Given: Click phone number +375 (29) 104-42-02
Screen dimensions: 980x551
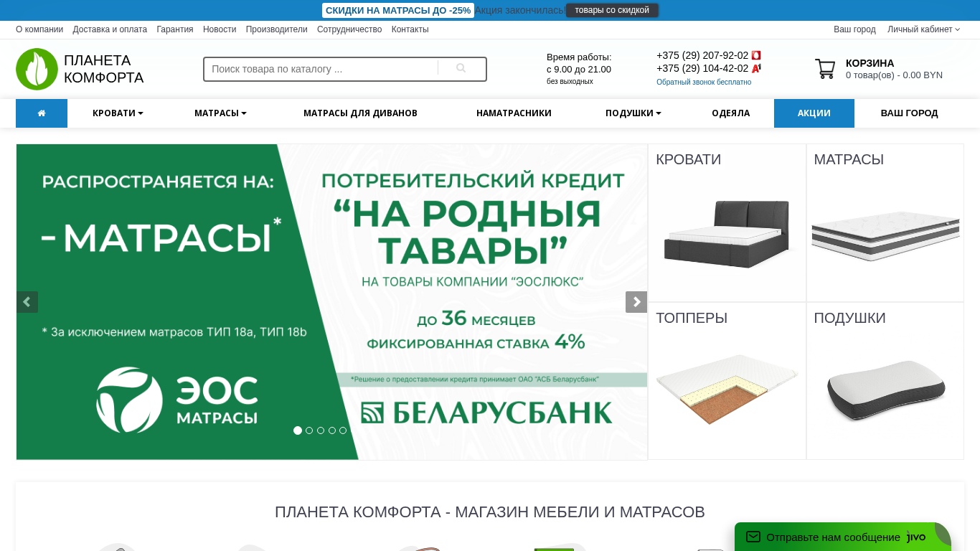Looking at the screenshot, I should pyautogui.click(x=702, y=68).
